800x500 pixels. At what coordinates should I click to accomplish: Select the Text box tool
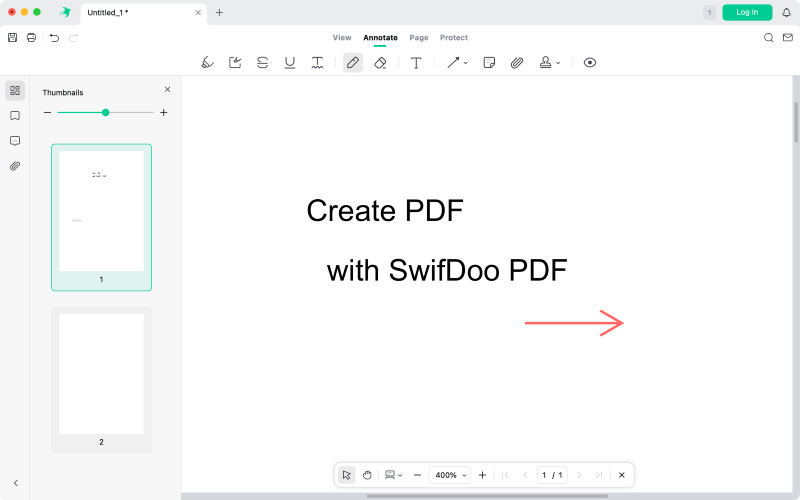click(416, 62)
